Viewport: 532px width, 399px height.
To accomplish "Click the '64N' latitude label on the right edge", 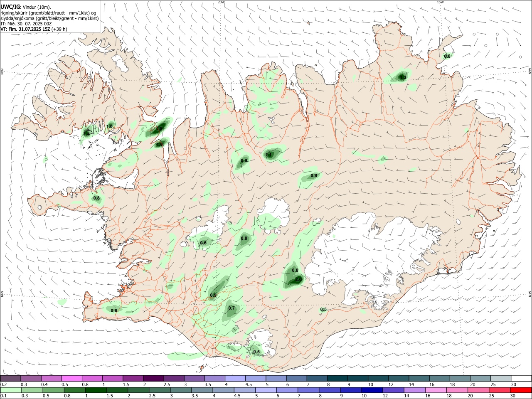I will 530,293.
